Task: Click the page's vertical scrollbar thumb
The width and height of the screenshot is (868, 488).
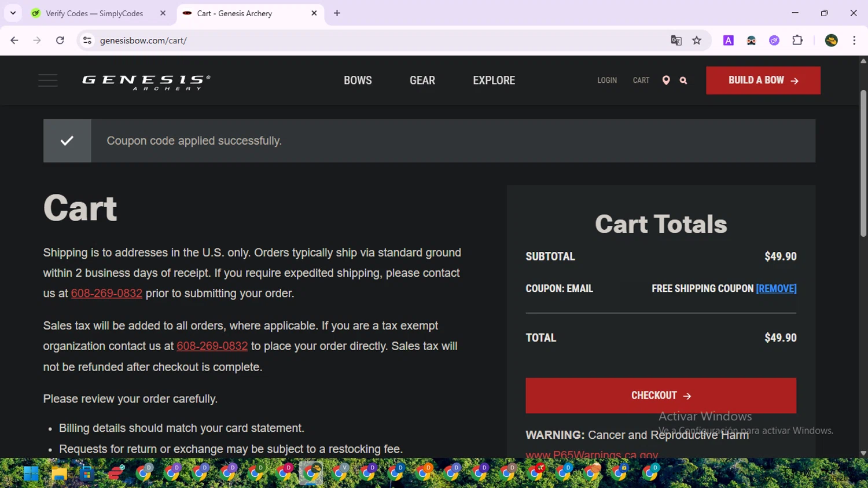Action: [863, 163]
